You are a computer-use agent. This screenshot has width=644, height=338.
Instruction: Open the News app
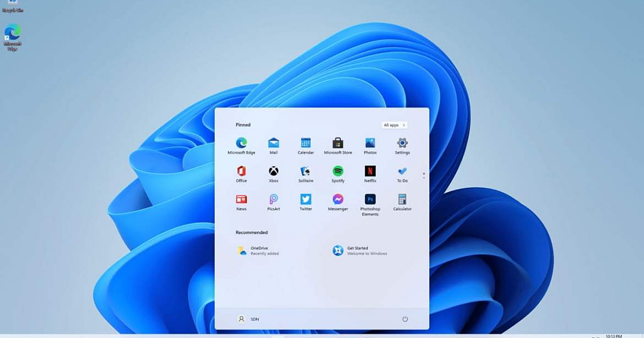coord(241,202)
